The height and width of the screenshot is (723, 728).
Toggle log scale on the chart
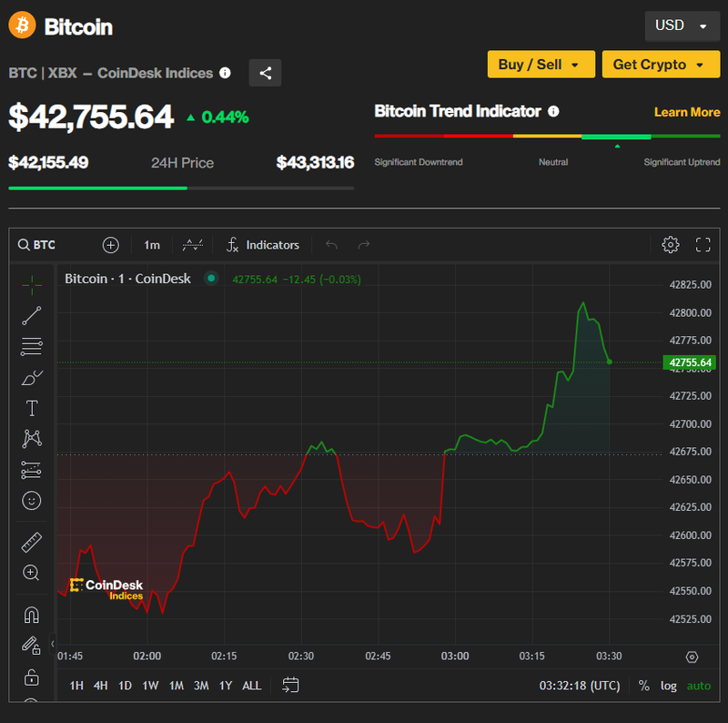[x=669, y=685]
